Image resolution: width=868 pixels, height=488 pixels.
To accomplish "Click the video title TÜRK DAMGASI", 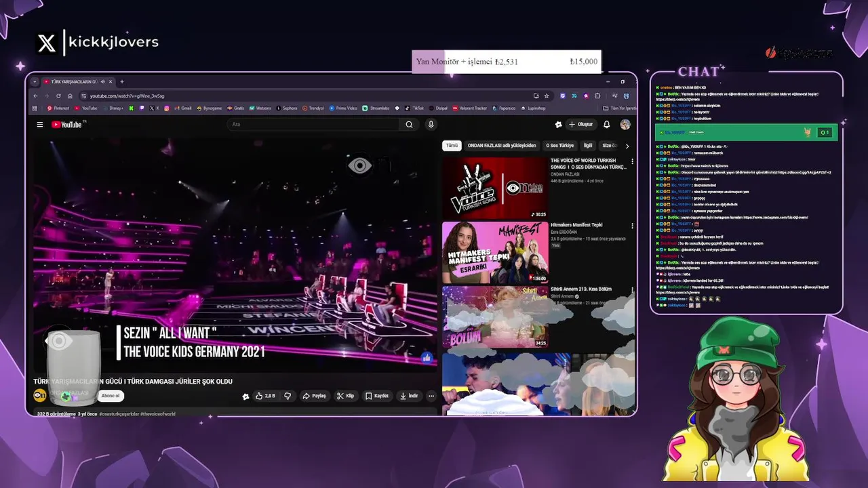I will [x=133, y=382].
